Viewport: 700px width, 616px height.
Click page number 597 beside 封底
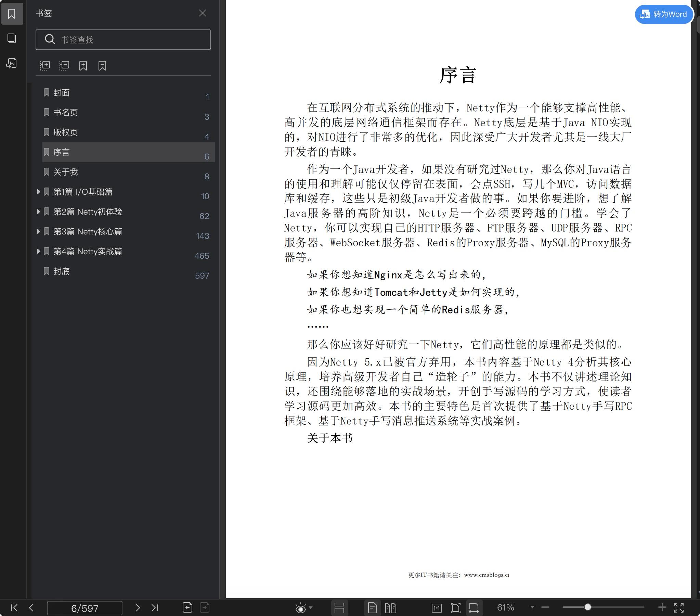coord(202,276)
